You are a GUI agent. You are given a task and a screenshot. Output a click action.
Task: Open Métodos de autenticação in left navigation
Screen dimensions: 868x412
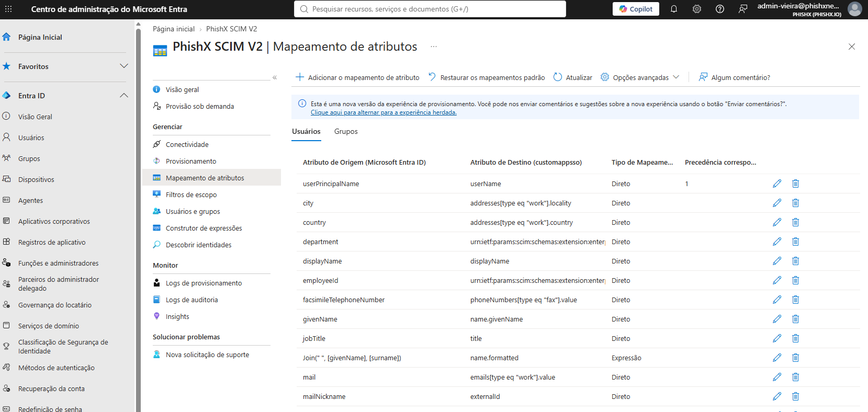pyautogui.click(x=57, y=368)
